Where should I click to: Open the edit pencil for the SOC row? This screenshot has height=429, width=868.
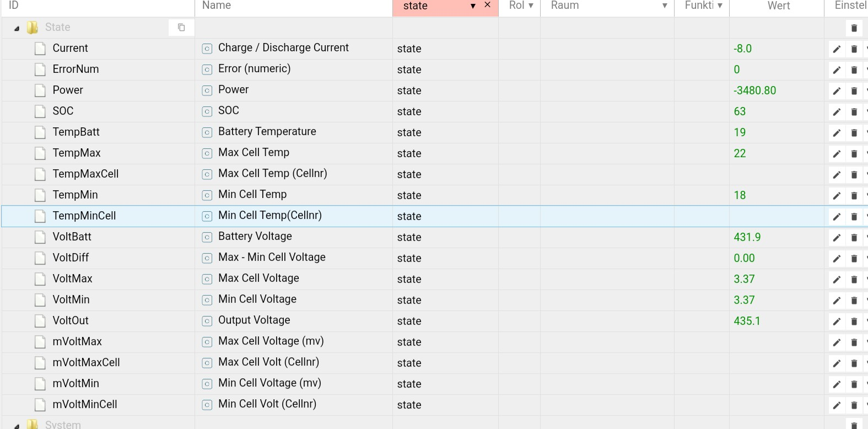[x=837, y=112]
